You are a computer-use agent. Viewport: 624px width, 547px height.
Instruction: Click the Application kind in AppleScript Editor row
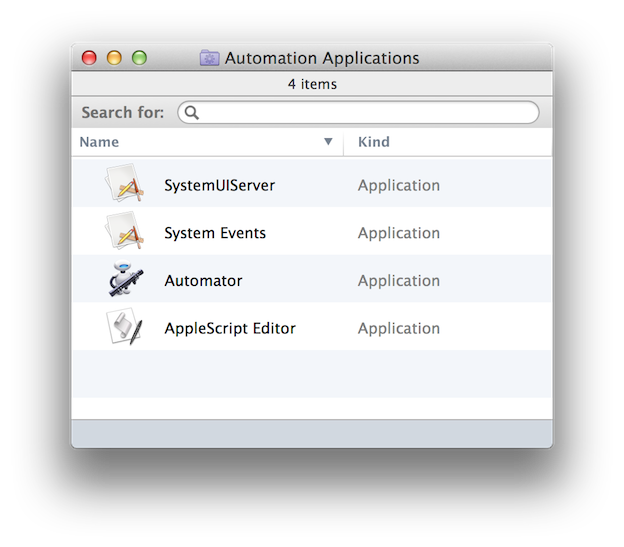point(399,329)
